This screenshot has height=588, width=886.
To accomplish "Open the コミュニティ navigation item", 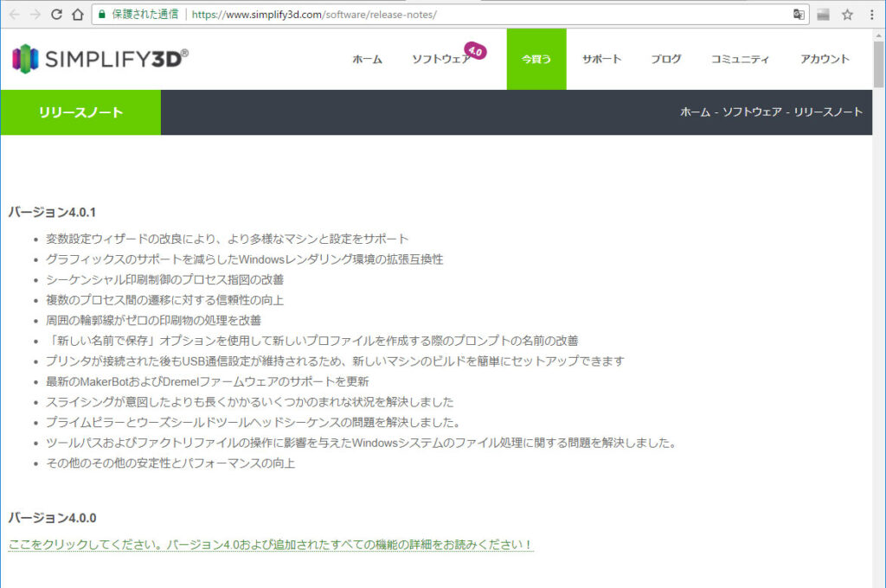I will (x=740, y=60).
